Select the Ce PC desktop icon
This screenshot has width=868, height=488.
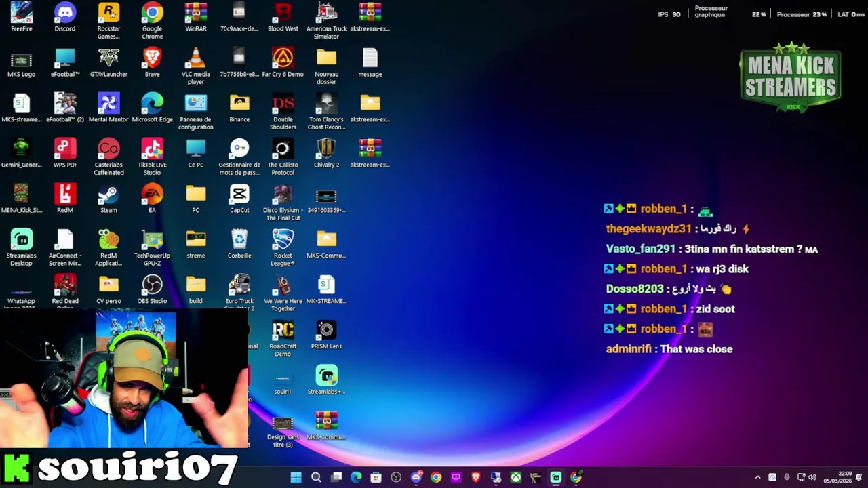(x=196, y=153)
